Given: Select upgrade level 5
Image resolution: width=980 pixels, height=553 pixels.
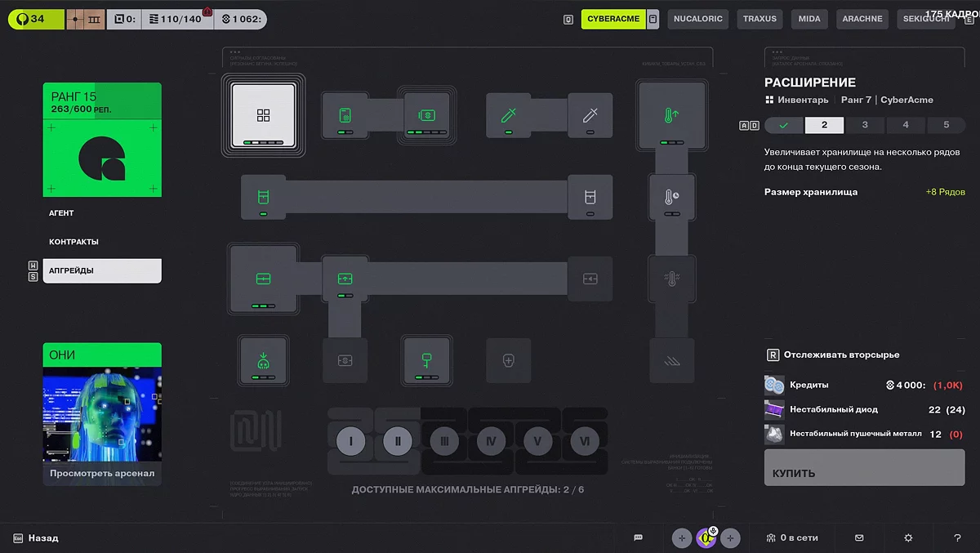Looking at the screenshot, I should click(947, 125).
